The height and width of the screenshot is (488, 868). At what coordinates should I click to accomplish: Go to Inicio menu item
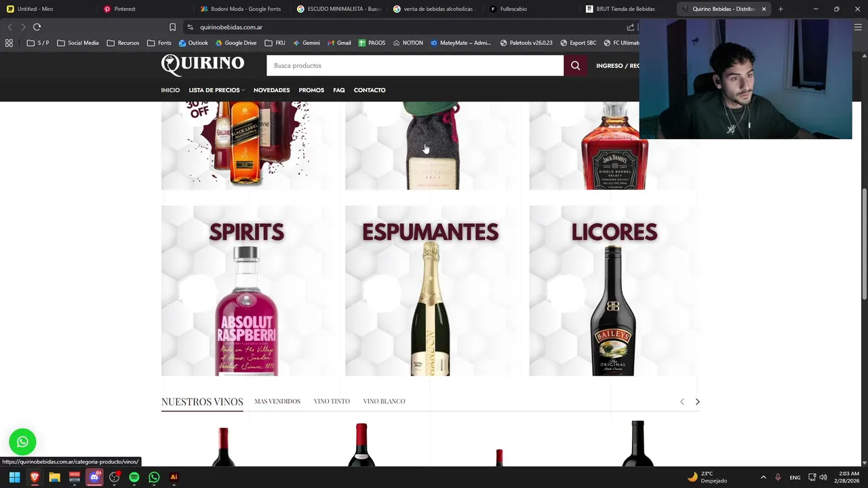(x=170, y=90)
